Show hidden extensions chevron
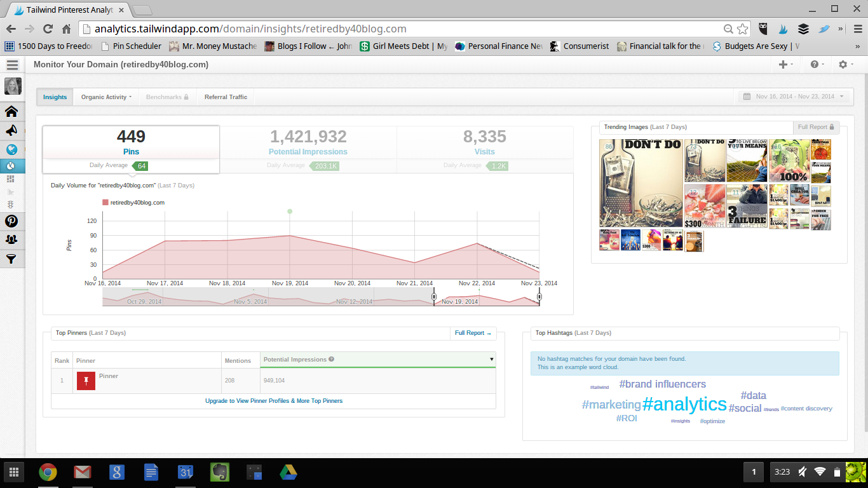This screenshot has width=868, height=488. tap(841, 29)
